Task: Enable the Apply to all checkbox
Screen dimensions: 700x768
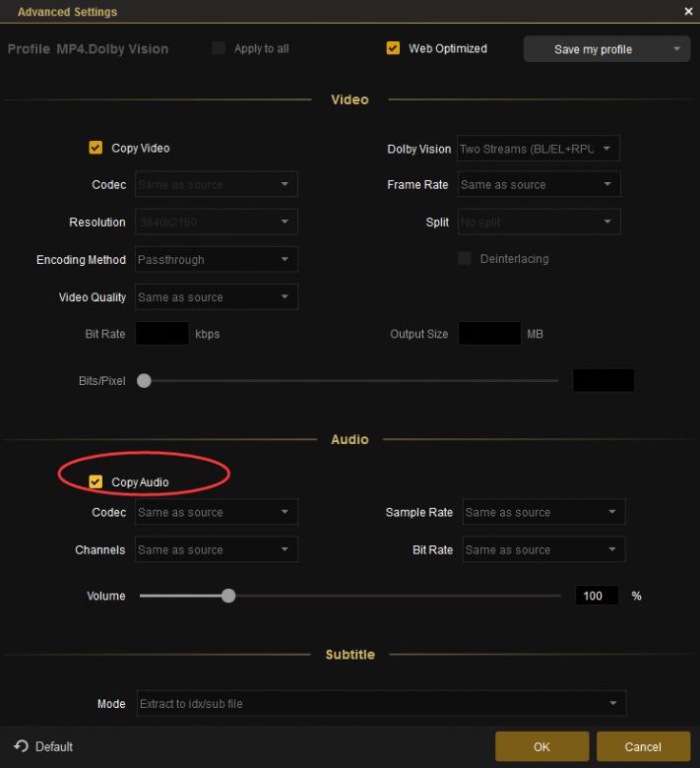Action: [219, 48]
